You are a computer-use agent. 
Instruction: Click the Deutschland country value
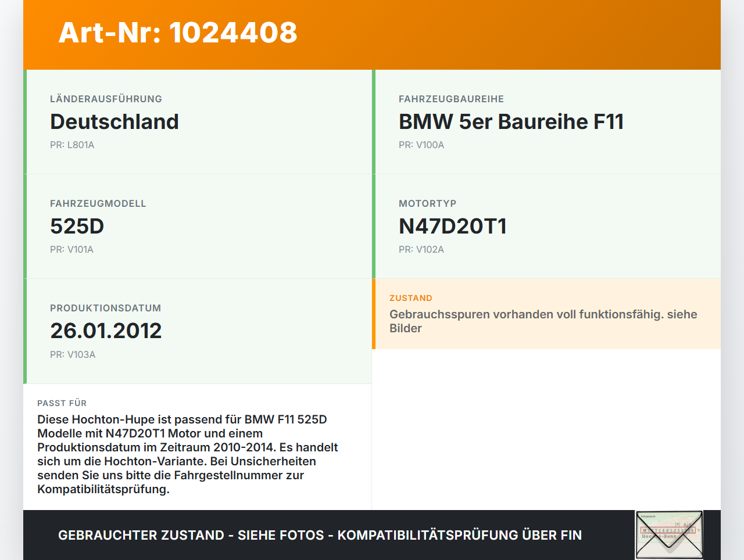(115, 122)
